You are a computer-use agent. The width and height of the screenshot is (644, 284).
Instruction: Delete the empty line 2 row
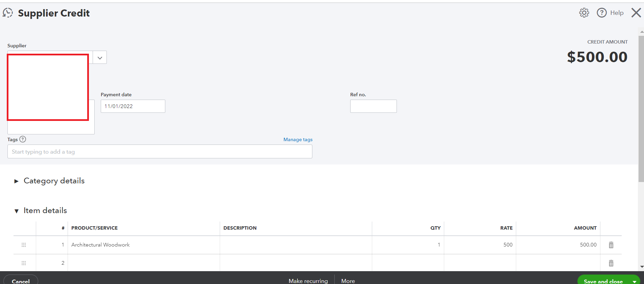[x=611, y=263]
